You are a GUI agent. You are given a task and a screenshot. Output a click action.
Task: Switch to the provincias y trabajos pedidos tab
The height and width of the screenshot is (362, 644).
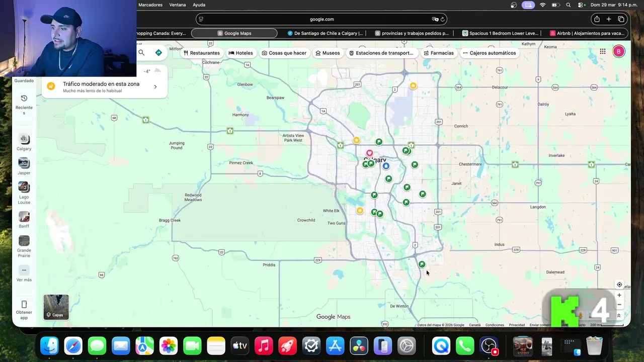pos(412,33)
